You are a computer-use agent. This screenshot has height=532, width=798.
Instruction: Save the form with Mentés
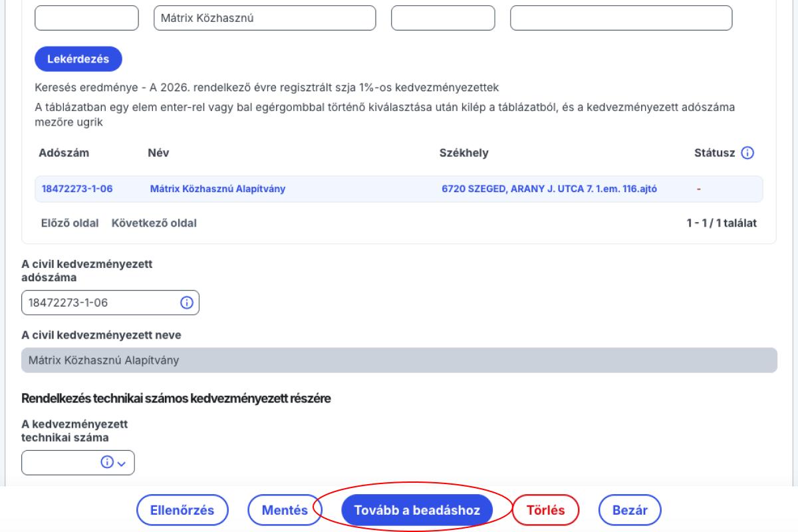285,510
